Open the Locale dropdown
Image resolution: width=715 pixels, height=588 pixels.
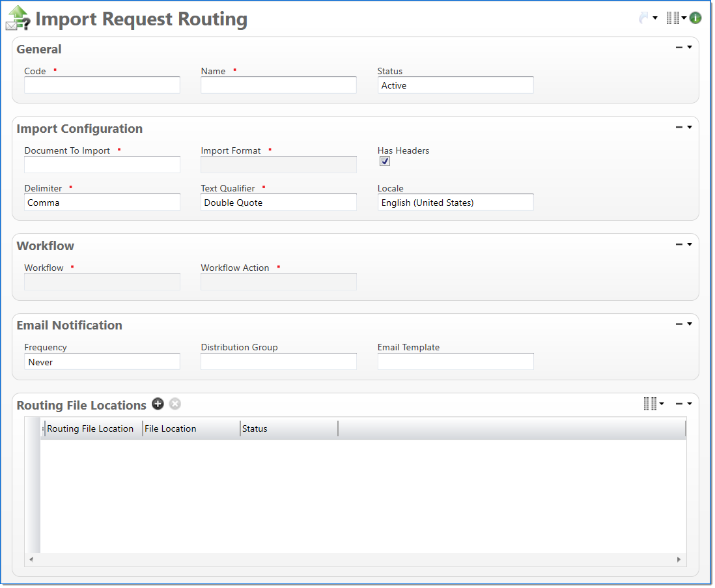455,203
